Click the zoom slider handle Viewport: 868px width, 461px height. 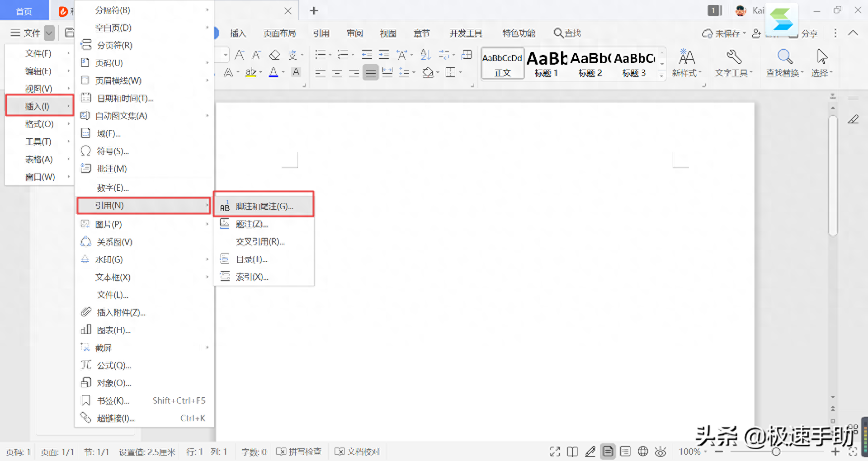pos(776,452)
